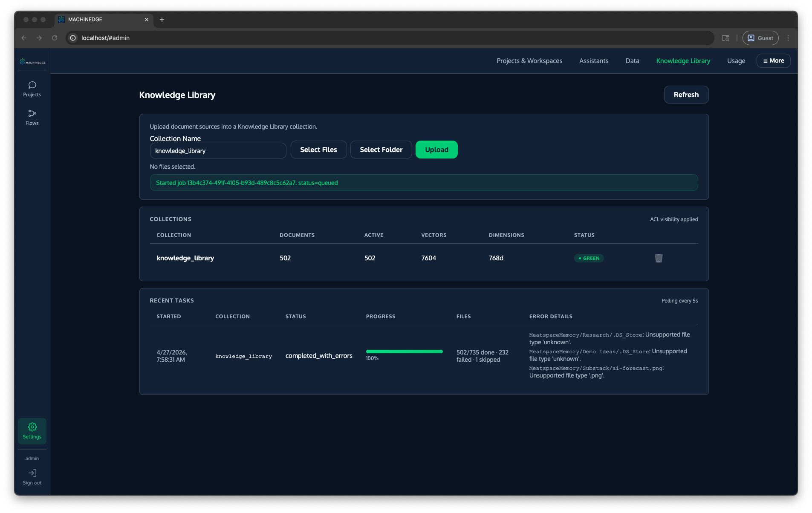Click the ai-forecast.png error detail
812x513 pixels.
click(x=597, y=372)
